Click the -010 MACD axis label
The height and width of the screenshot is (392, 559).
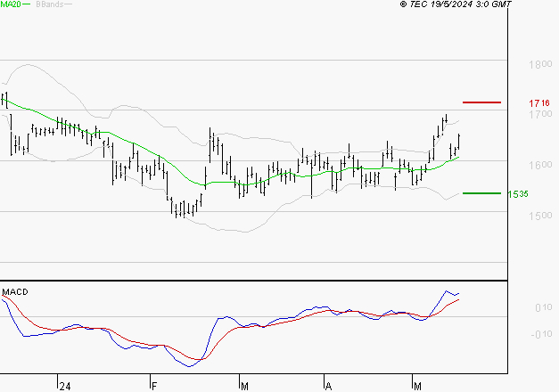541,334
